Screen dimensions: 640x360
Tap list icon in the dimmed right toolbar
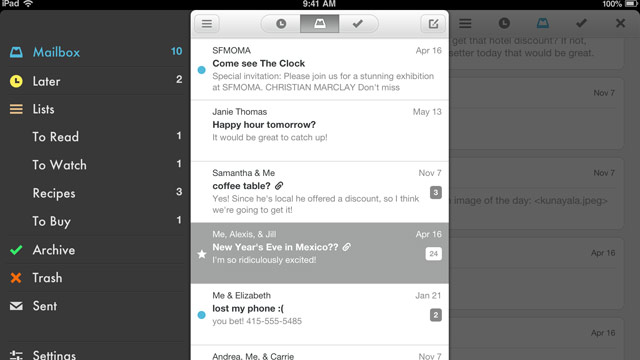[x=465, y=23]
